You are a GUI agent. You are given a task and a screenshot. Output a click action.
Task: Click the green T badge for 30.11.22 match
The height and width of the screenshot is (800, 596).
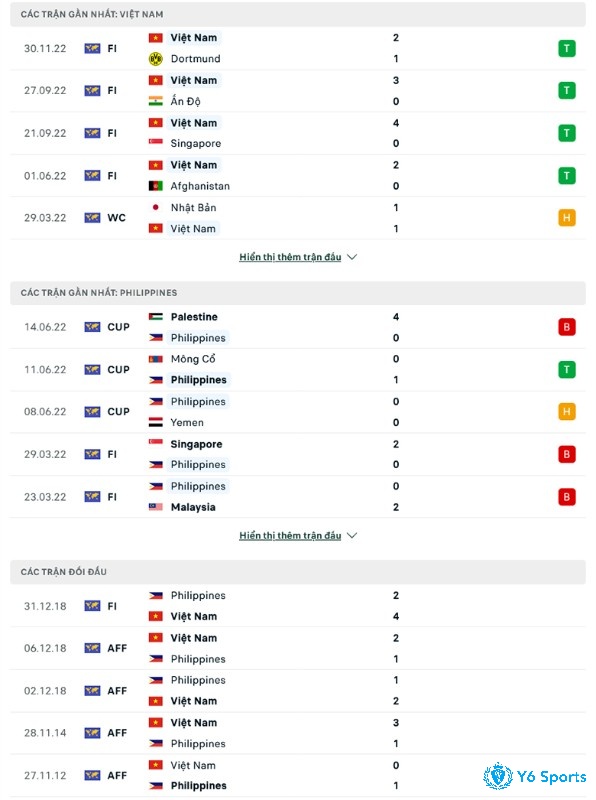566,48
